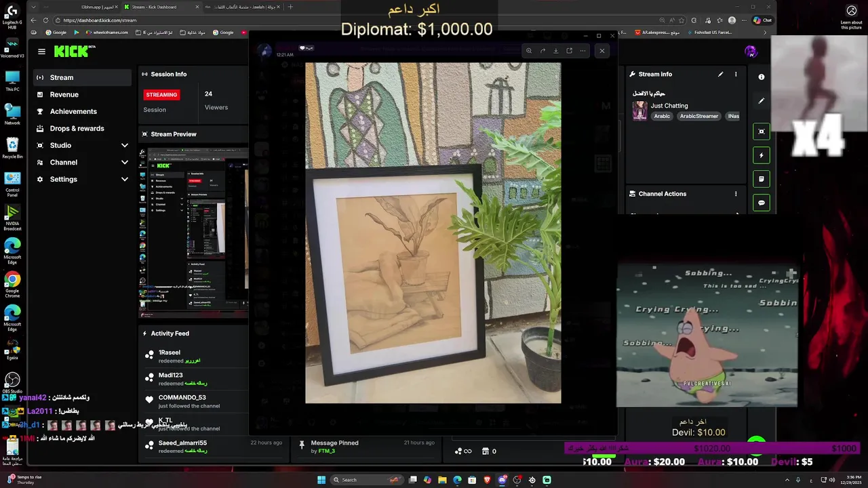Click the Just Chatting category thumbnail

click(x=639, y=111)
